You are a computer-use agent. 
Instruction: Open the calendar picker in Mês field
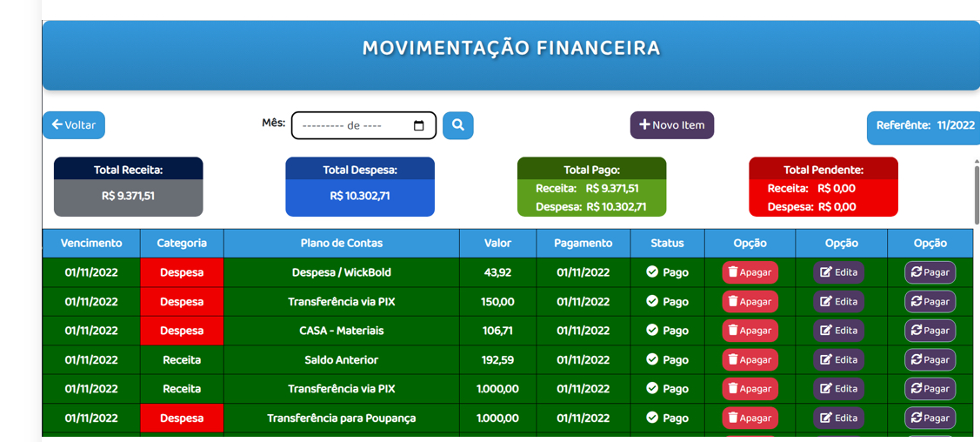click(x=419, y=125)
